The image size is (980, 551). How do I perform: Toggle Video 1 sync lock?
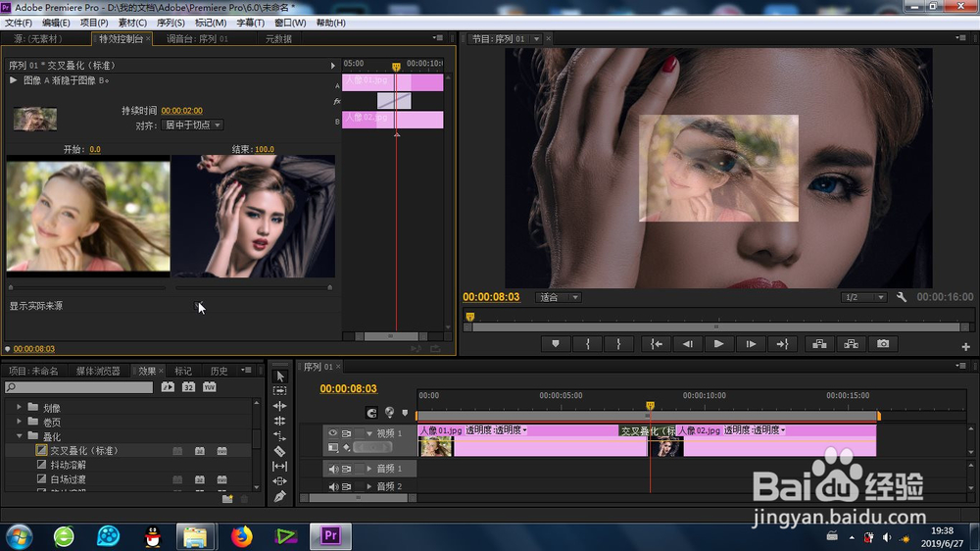click(x=346, y=432)
